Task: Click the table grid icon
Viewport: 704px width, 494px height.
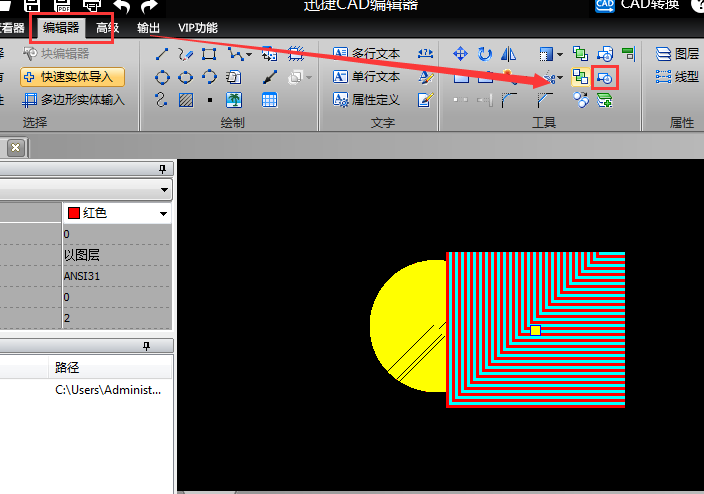Action: coord(269,99)
